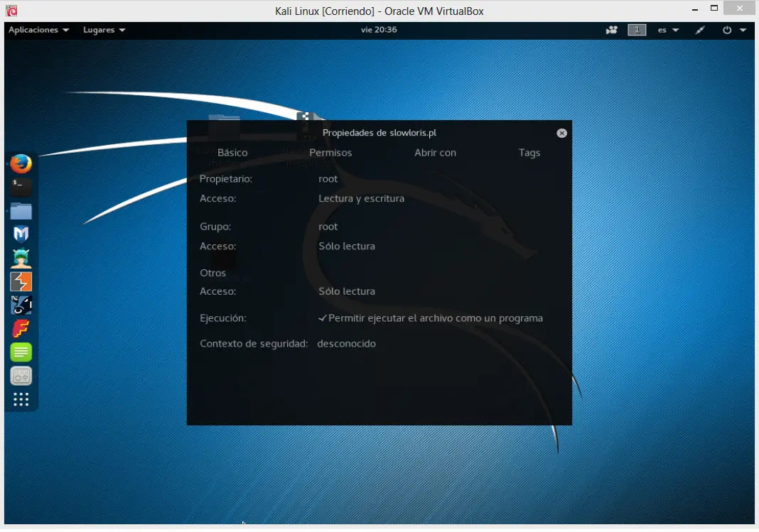Viewport: 759px width, 532px height.
Task: Open the Aplicaciones menu
Action: tap(38, 30)
